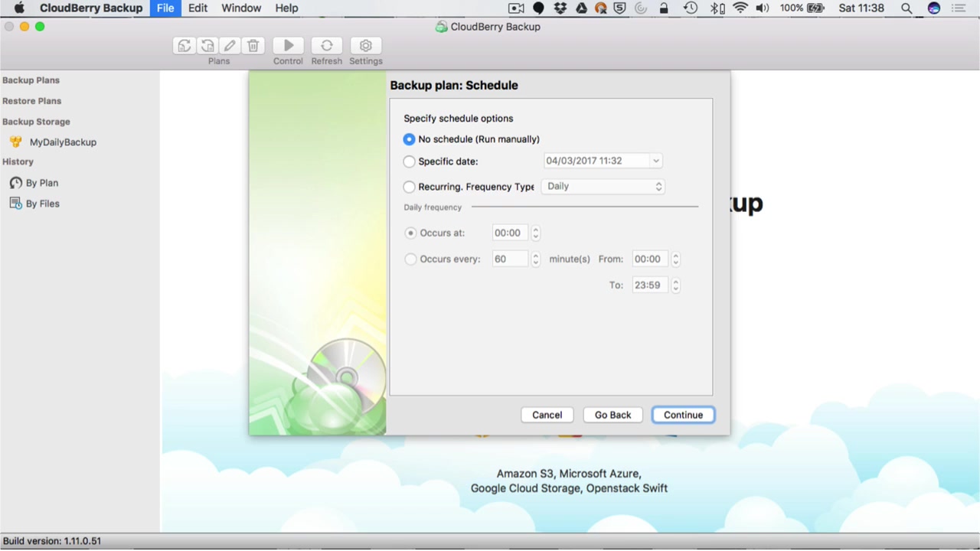Click the By Plan history icon
980x551 pixels.
click(15, 183)
